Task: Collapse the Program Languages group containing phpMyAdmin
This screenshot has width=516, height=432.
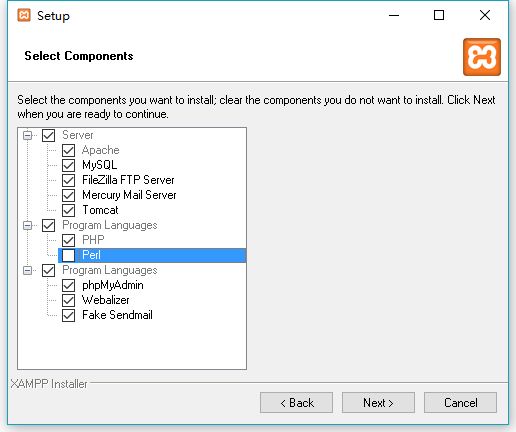Action: [28, 270]
